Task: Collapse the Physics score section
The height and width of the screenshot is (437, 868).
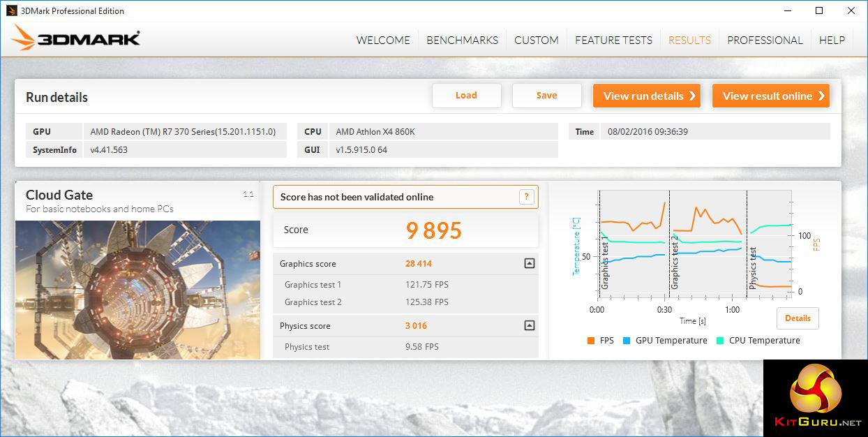Action: coord(529,326)
